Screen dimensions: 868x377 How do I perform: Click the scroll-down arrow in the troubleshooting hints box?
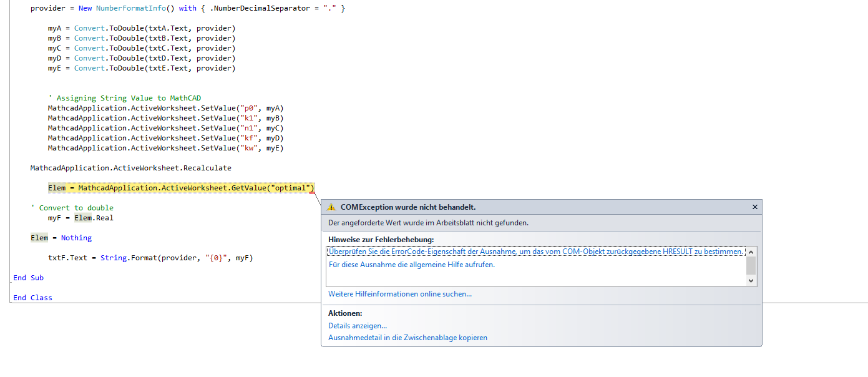click(751, 280)
